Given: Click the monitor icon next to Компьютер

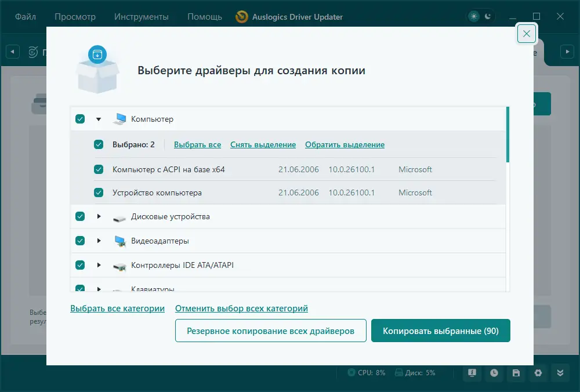Looking at the screenshot, I should point(121,118).
